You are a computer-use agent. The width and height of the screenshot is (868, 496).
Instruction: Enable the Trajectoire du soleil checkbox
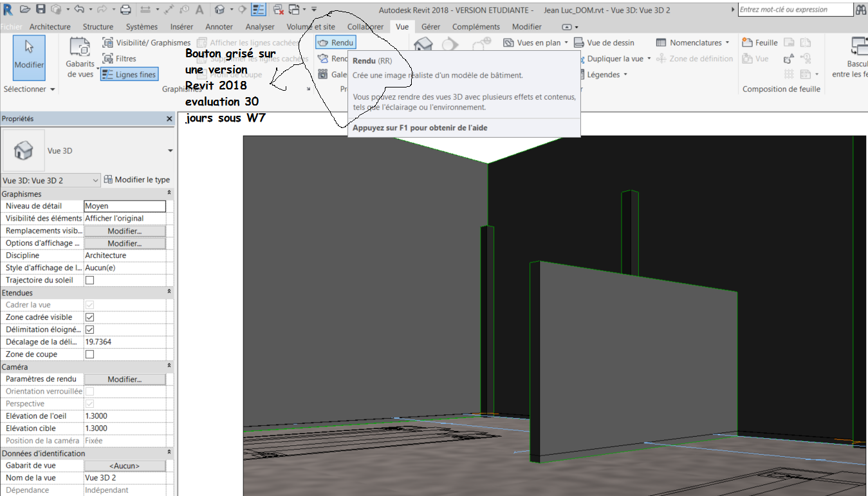(90, 280)
